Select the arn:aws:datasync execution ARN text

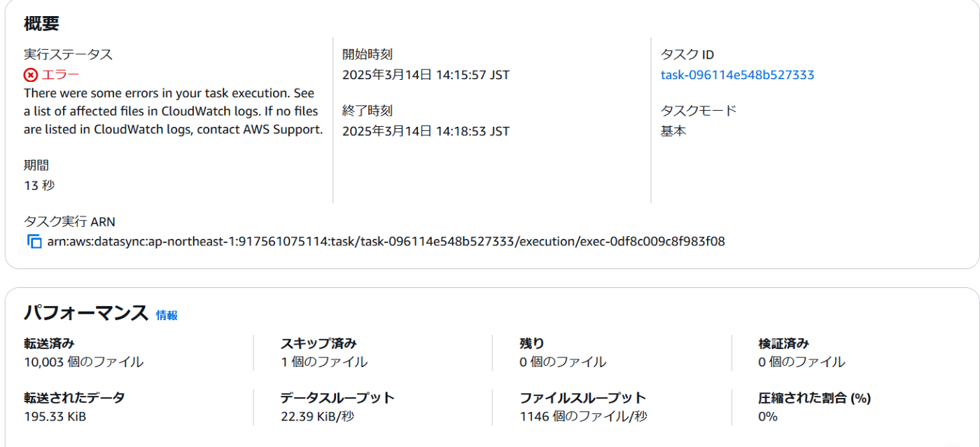point(386,242)
